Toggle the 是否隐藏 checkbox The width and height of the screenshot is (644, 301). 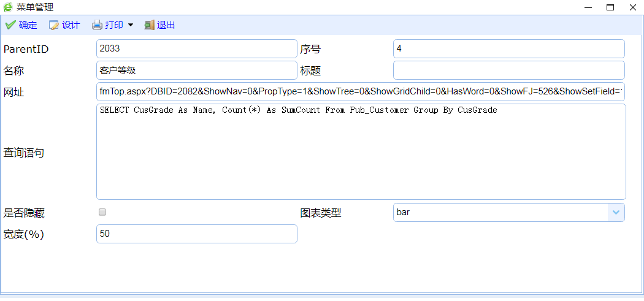pos(102,212)
